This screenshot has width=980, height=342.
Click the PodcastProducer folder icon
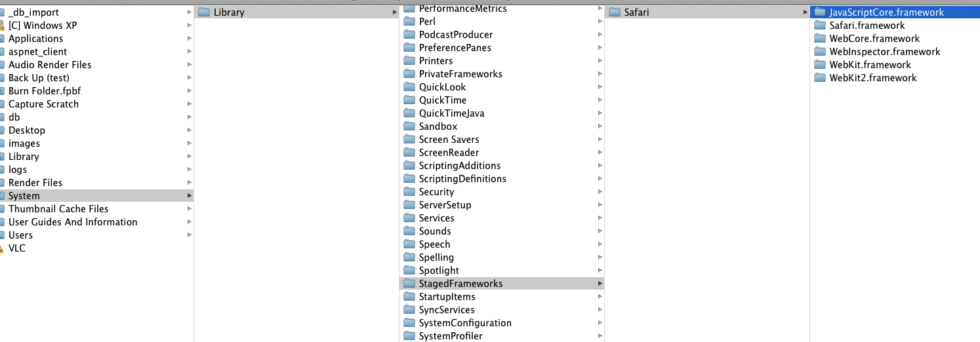coord(409,35)
